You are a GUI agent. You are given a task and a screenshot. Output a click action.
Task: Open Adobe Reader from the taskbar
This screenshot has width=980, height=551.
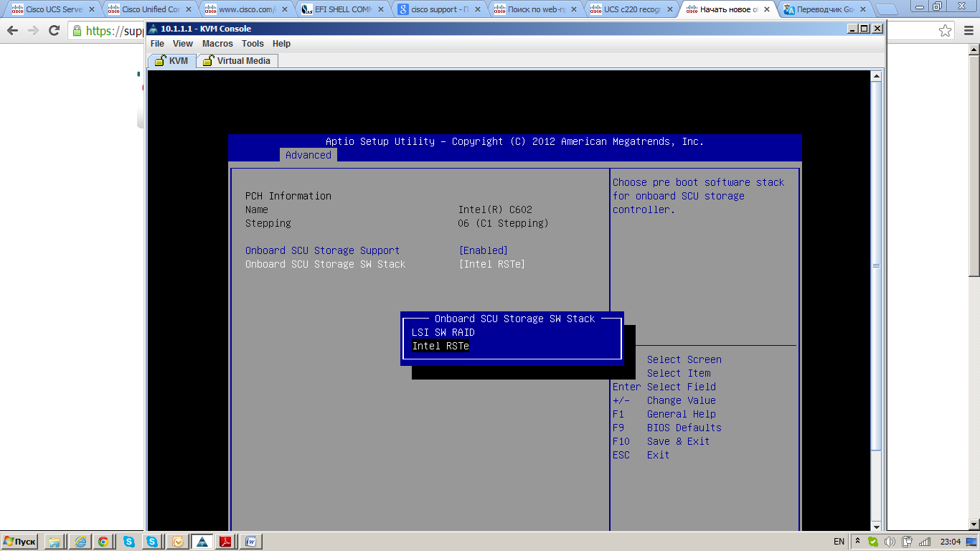[x=225, y=542]
